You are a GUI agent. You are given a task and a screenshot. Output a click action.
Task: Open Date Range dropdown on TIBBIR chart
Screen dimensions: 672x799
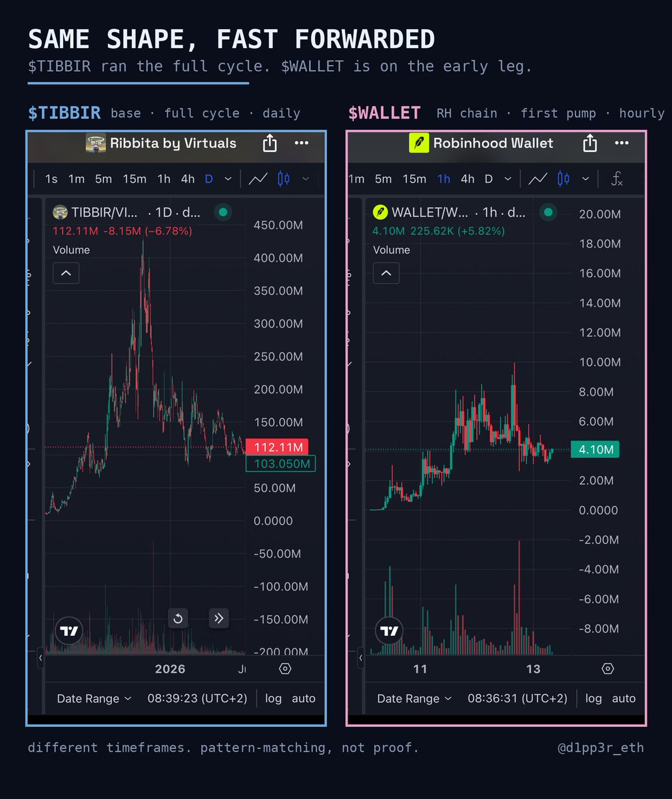[94, 698]
